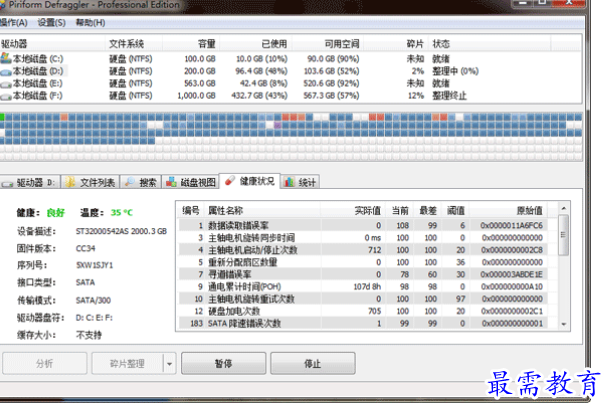
Task: Open the 驱动器 D: tab
Action: (30, 182)
